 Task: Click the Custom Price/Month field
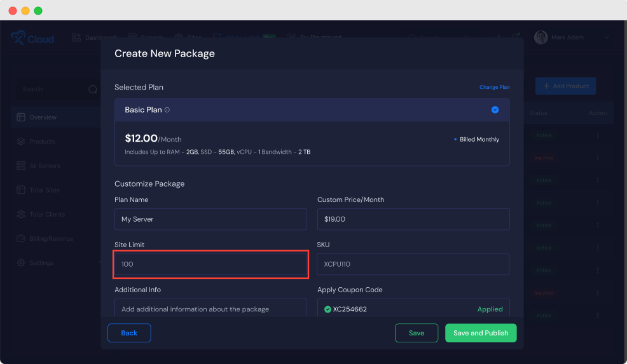(x=413, y=219)
